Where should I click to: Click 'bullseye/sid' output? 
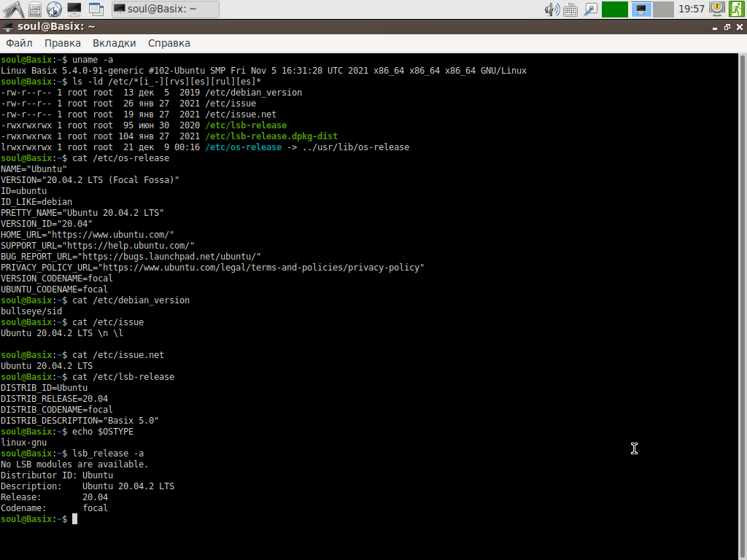point(31,311)
